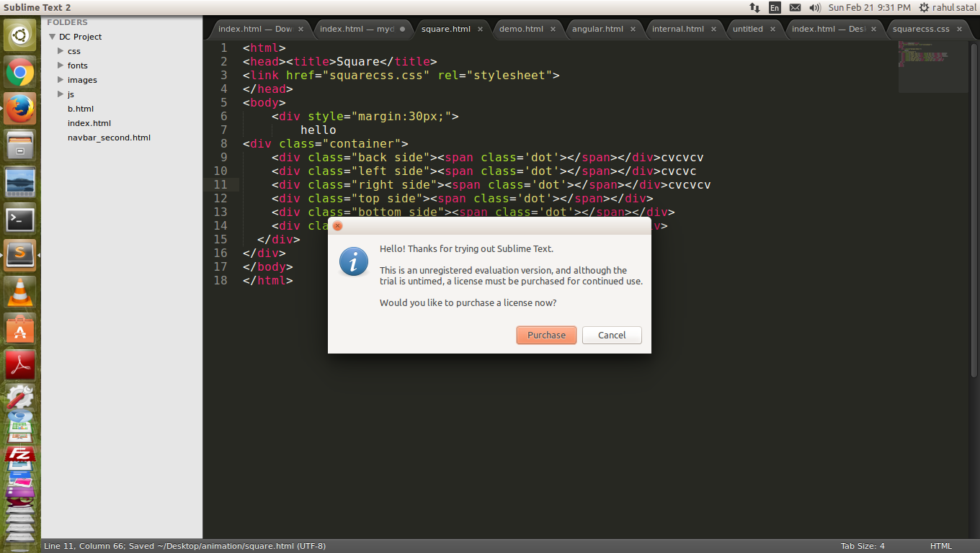Expand the fonts folder
Screen dimensions: 980x553
click(61, 65)
